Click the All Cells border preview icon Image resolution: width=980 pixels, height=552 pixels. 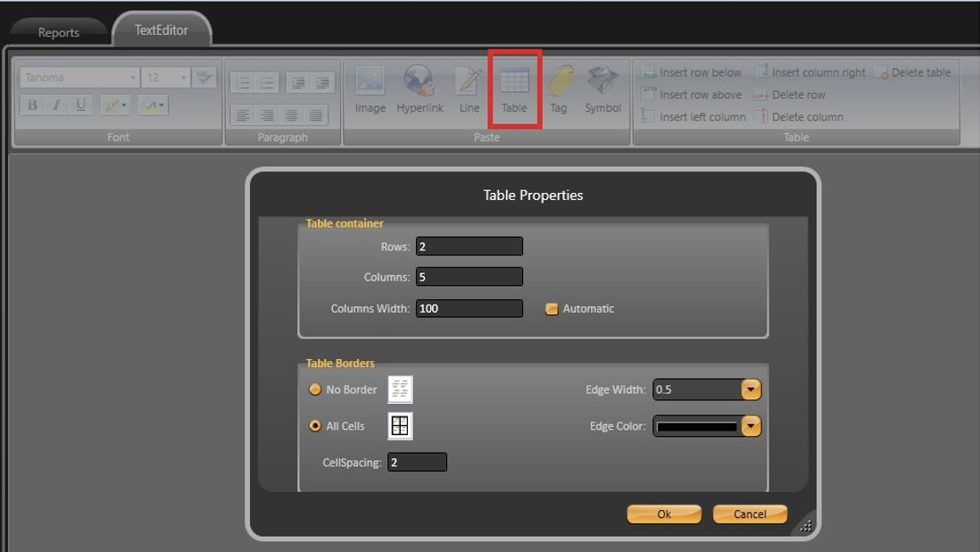click(x=400, y=426)
